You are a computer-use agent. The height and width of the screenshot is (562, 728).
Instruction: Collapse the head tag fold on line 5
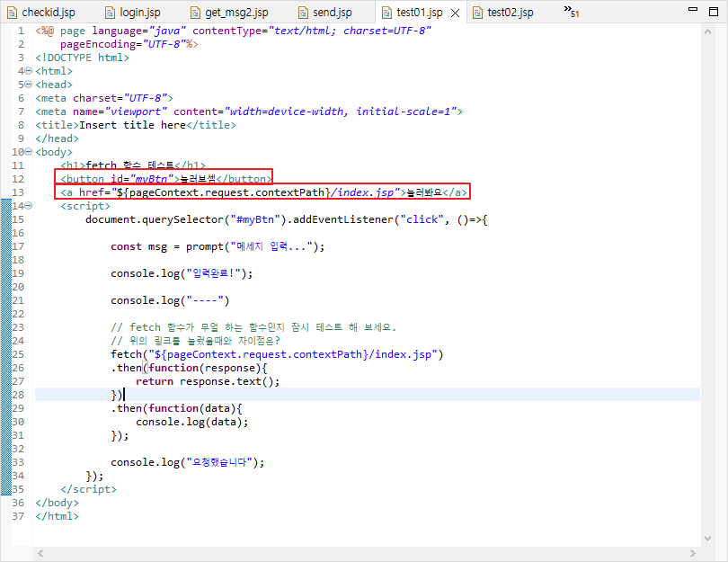point(29,85)
